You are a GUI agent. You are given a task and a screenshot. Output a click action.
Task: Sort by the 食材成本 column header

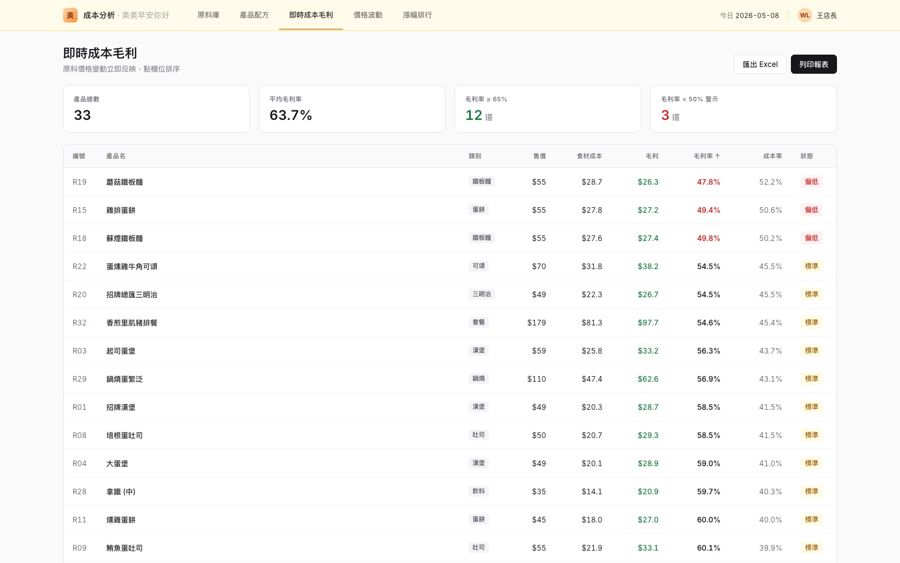pos(589,156)
